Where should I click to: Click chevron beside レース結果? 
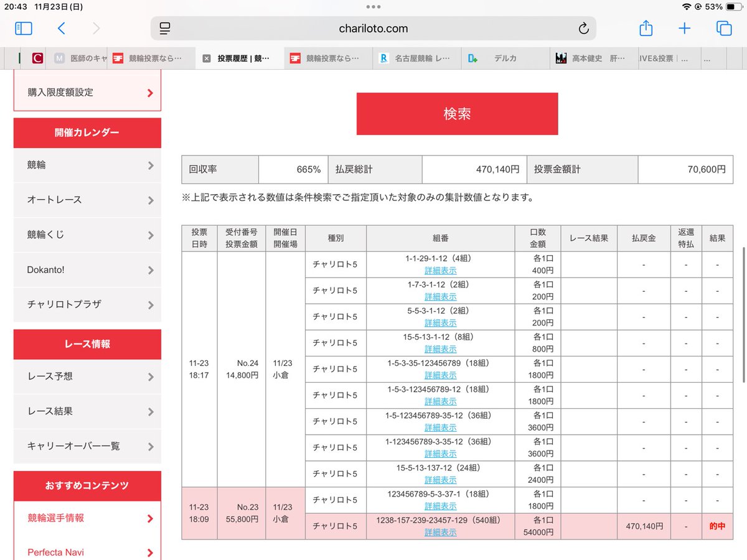coord(151,412)
